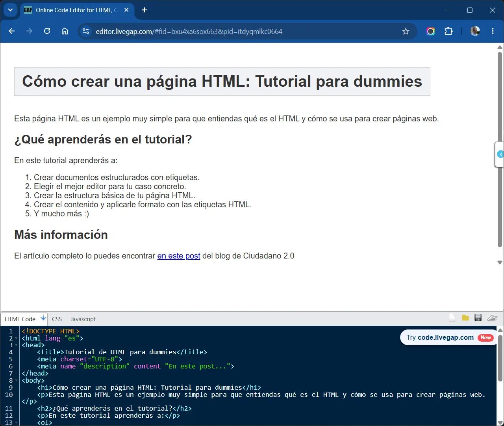Image resolution: width=504 pixels, height=426 pixels.
Task: Open the user profile avatar
Action: (x=475, y=31)
